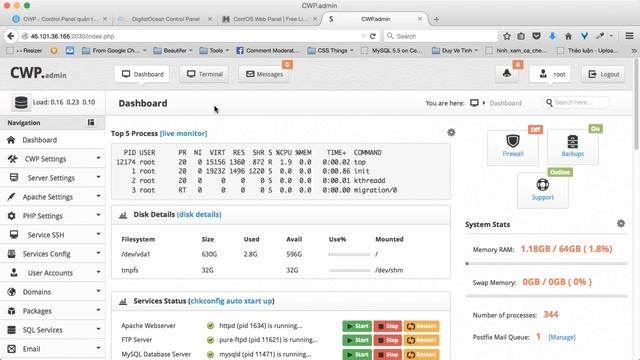Open the Pocket icon in toolbar

(x=536, y=36)
